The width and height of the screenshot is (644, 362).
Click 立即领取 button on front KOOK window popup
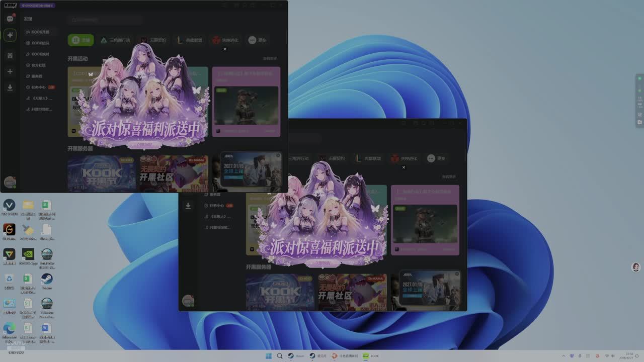click(x=144, y=145)
